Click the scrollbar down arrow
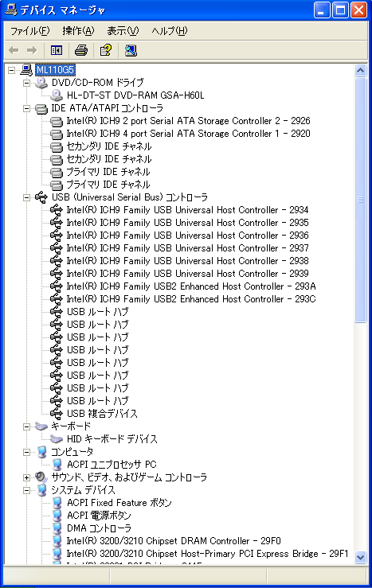The width and height of the screenshot is (372, 588). tap(360, 557)
